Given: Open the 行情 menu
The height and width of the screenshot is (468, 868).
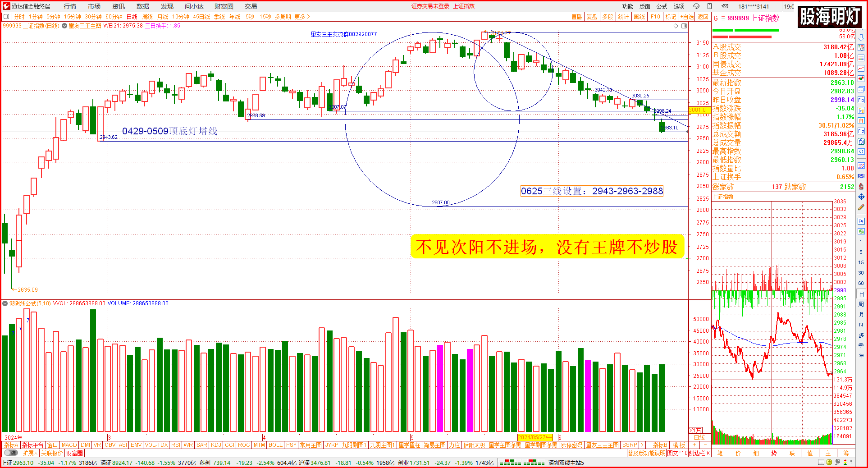Looking at the screenshot, I should pyautogui.click(x=70, y=6).
